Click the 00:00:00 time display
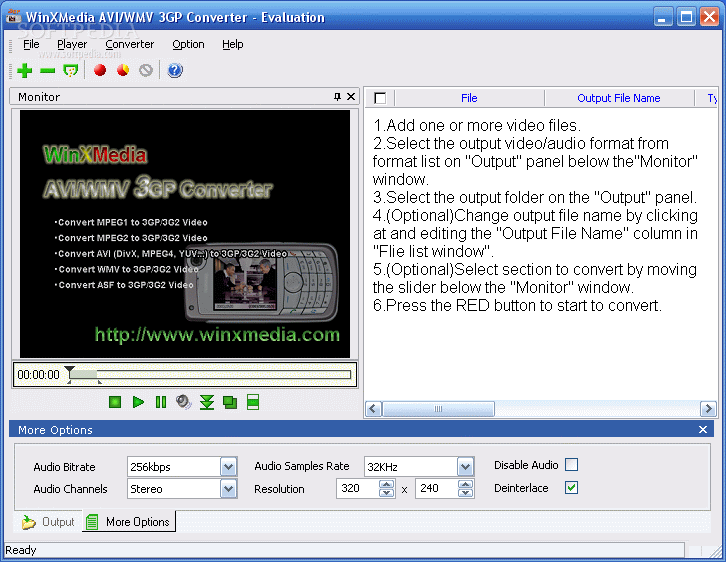The width and height of the screenshot is (726, 562). tap(38, 375)
